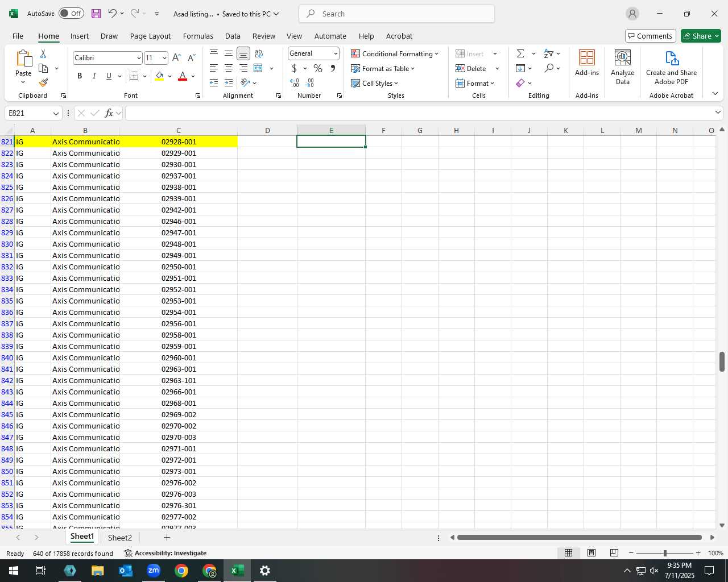
Task: Expand the formula bar chevron
Action: point(718,113)
